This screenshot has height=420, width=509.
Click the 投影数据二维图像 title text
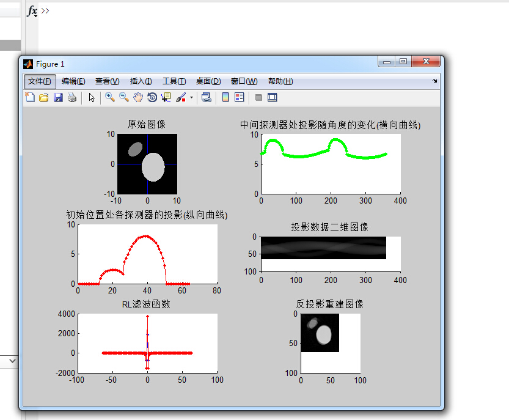point(329,227)
